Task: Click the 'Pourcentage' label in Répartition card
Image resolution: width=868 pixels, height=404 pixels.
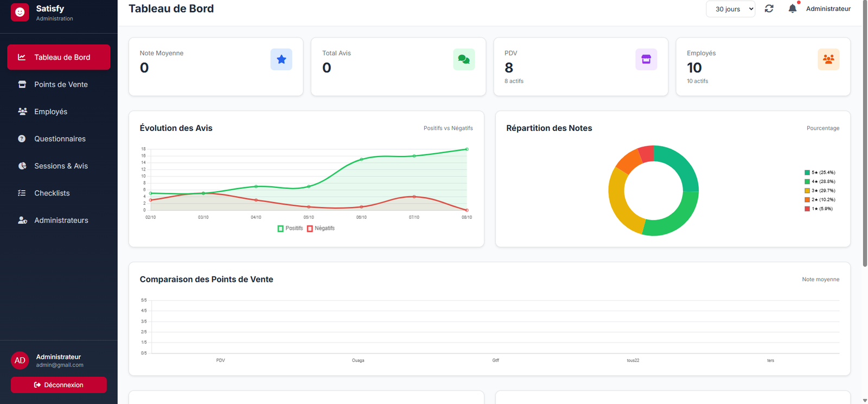Action: (823, 128)
